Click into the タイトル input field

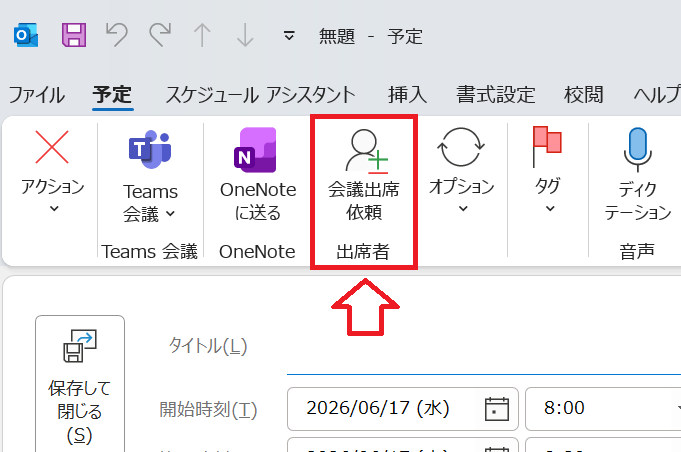coord(484,347)
